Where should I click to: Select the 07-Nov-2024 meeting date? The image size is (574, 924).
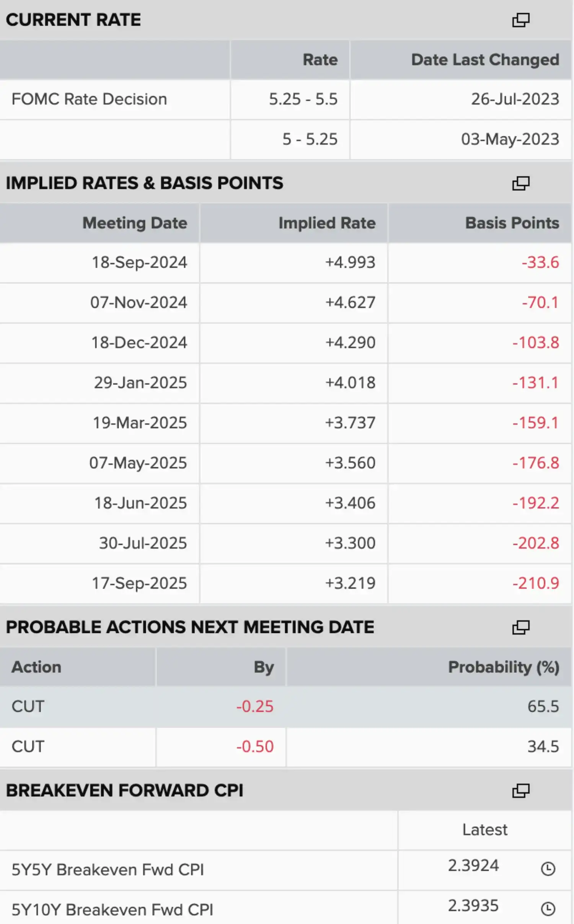[x=139, y=303]
